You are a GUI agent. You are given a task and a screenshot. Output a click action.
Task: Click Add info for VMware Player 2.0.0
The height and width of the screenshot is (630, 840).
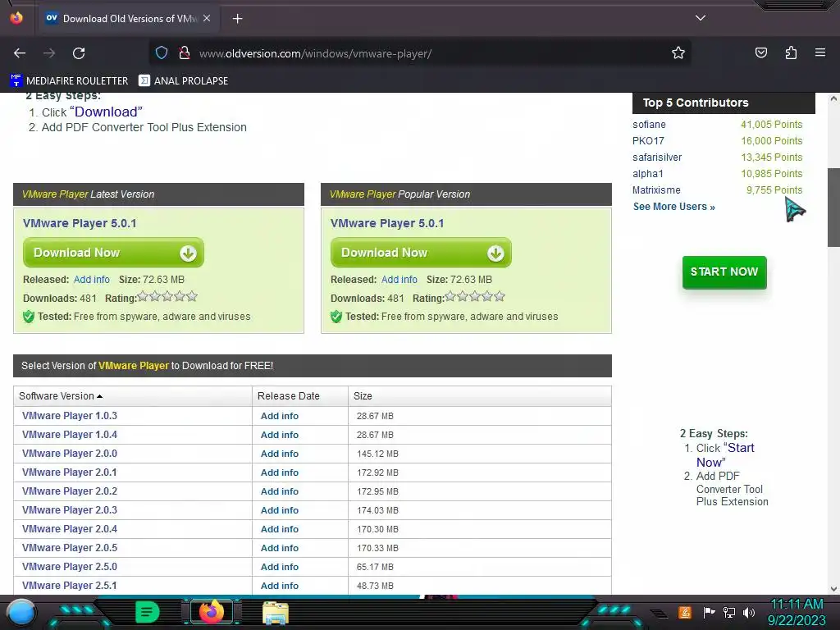point(280,454)
